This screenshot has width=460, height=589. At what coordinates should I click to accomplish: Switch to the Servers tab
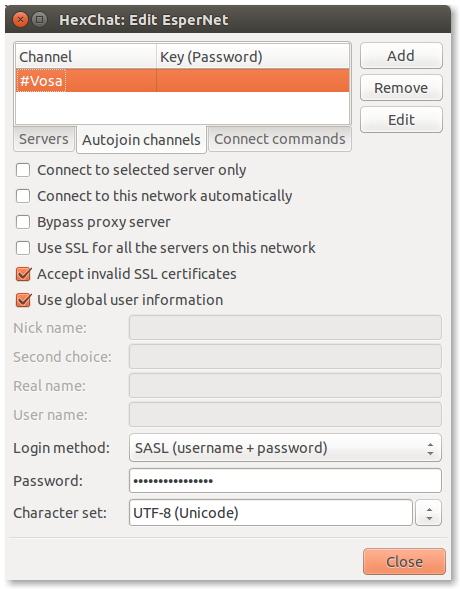(x=44, y=139)
